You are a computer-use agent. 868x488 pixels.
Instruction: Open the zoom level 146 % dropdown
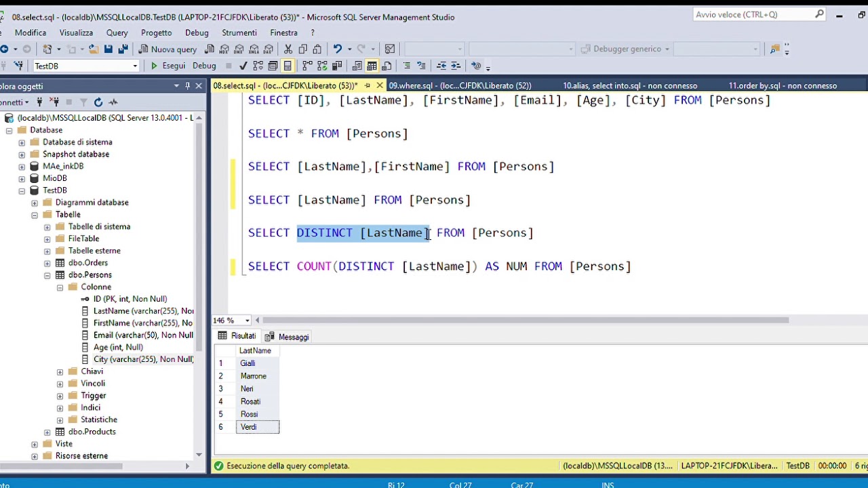coord(248,320)
